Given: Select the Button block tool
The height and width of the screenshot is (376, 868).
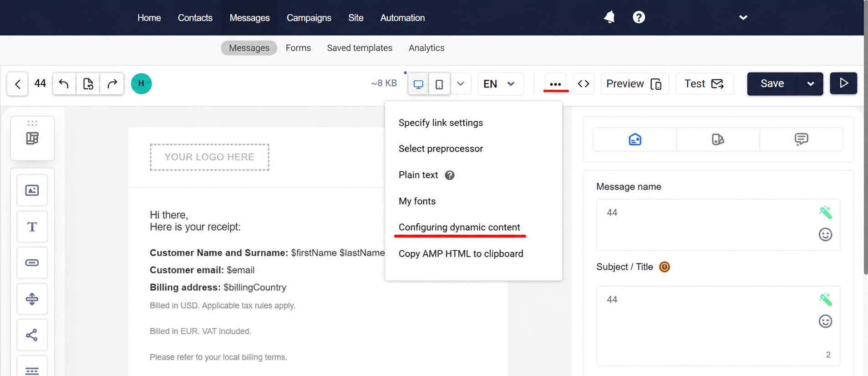Looking at the screenshot, I should 32,263.
